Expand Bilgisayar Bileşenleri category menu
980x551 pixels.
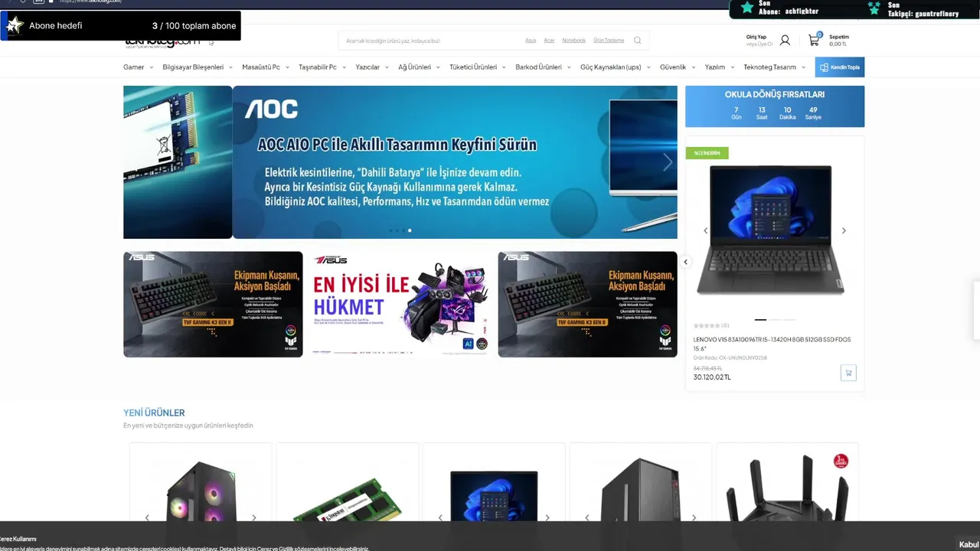tap(197, 67)
